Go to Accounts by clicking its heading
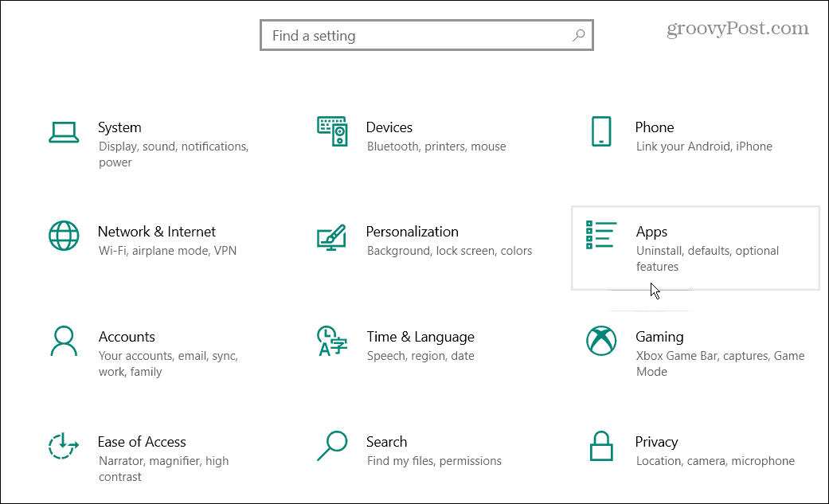 [127, 337]
